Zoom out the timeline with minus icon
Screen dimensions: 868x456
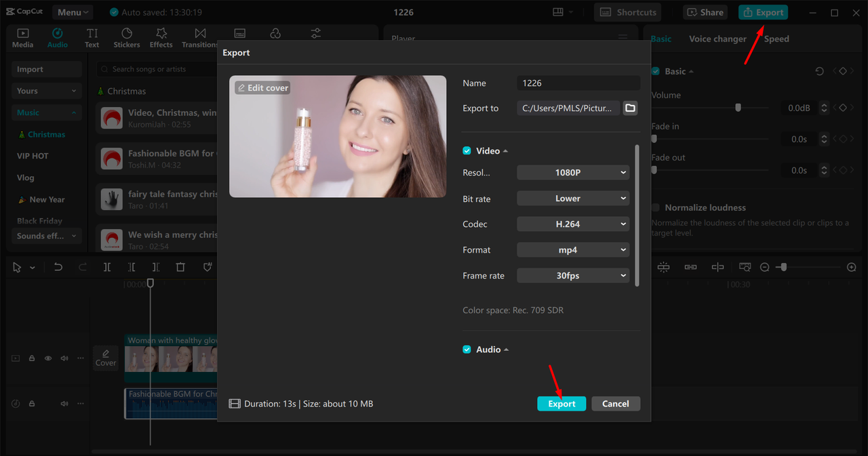point(765,267)
